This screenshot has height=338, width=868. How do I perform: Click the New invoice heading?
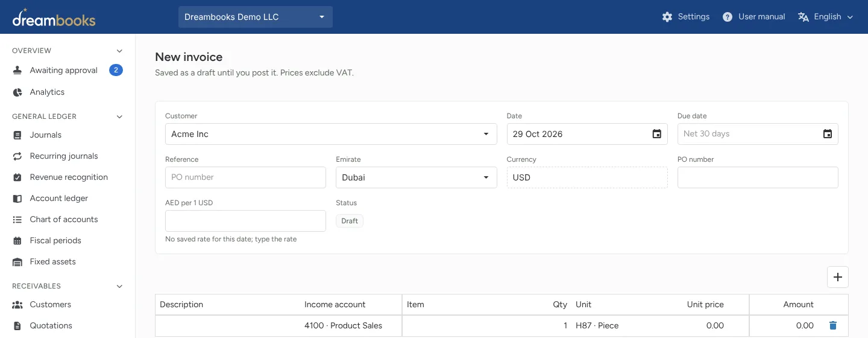click(x=189, y=57)
